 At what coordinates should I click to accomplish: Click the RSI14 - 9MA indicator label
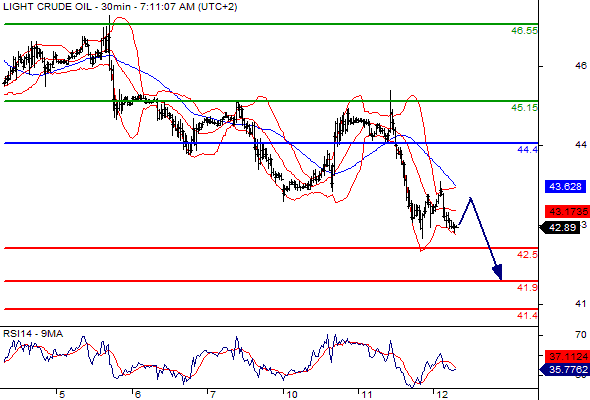(33, 334)
